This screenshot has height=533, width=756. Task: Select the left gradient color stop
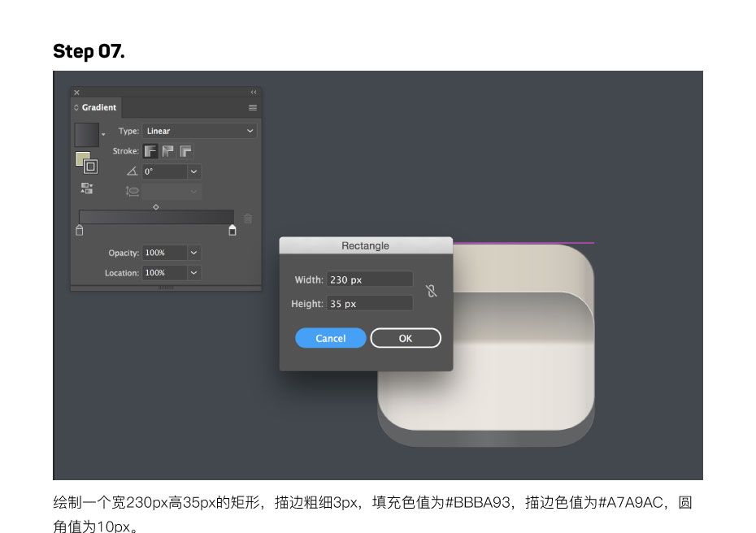tap(80, 231)
